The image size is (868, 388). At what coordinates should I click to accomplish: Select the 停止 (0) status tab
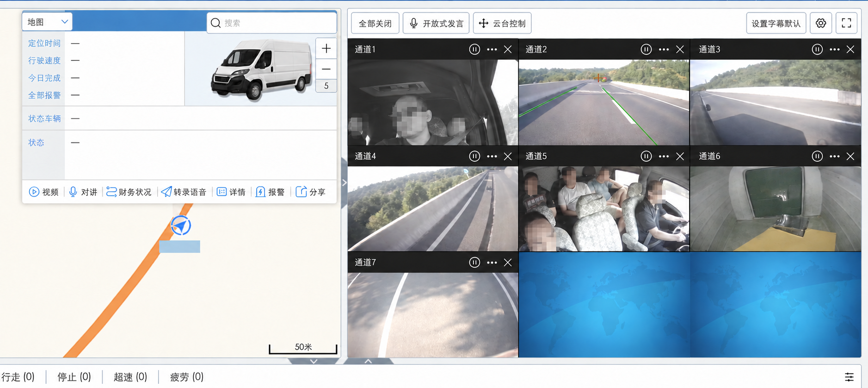(74, 377)
